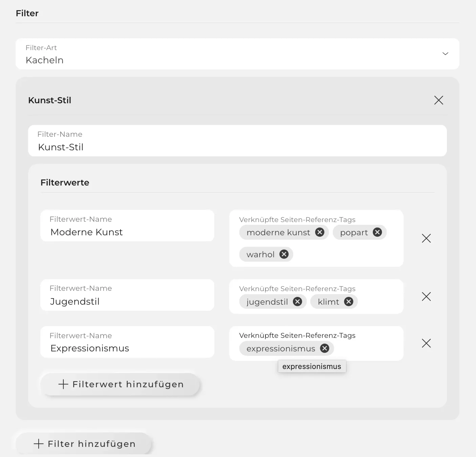476x457 pixels.
Task: Remove the 'klimt' tag
Action: [348, 302]
